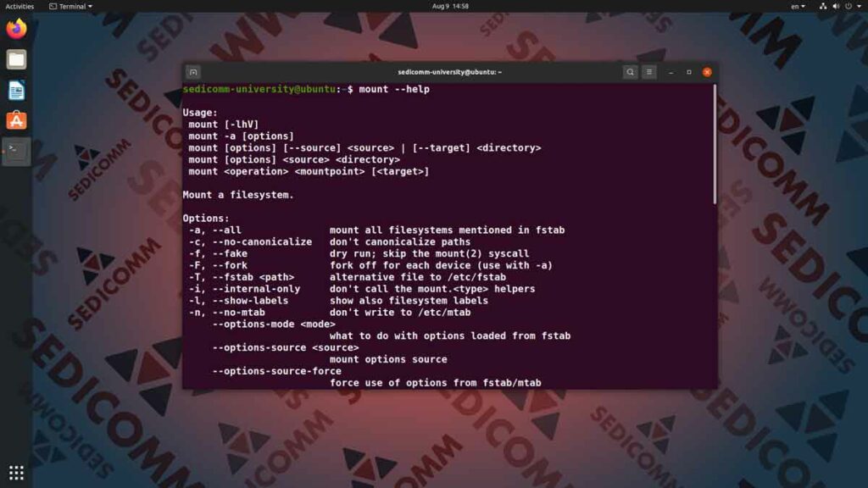Click '-n, --no-mtab' option text
Screen dimensions: 868x488
(x=227, y=312)
